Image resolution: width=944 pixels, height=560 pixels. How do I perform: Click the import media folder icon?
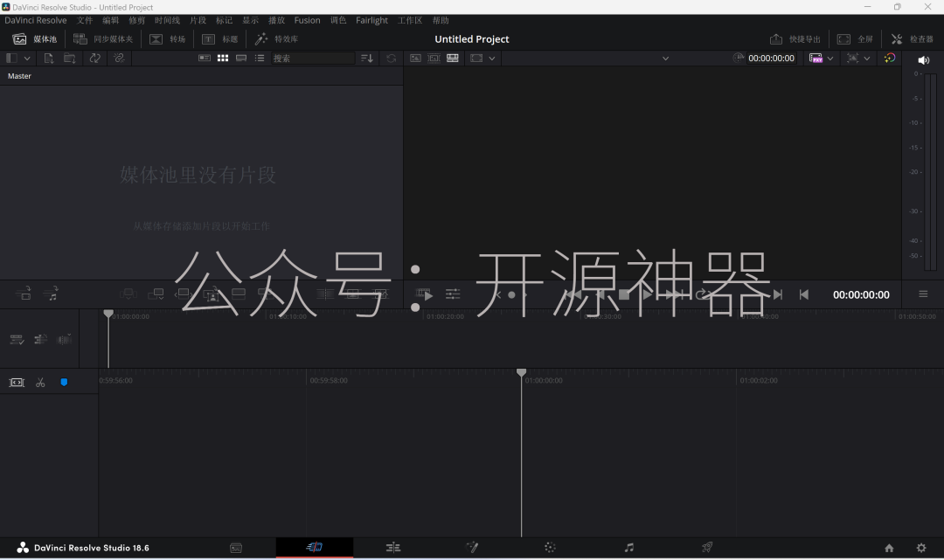(x=70, y=59)
